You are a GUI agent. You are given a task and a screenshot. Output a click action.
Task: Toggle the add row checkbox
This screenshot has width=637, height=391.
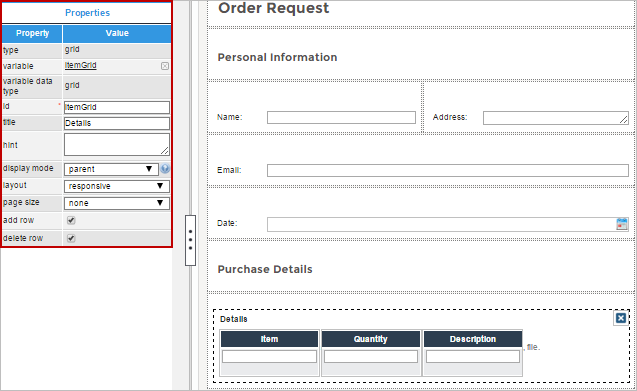(x=71, y=220)
